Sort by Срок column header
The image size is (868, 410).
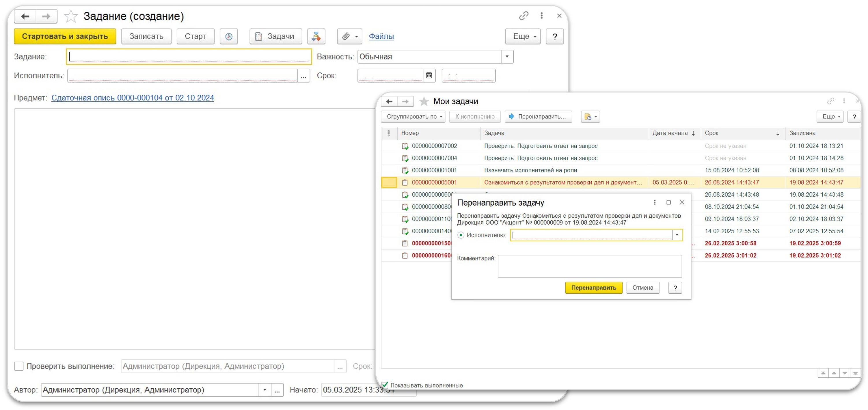tap(743, 133)
